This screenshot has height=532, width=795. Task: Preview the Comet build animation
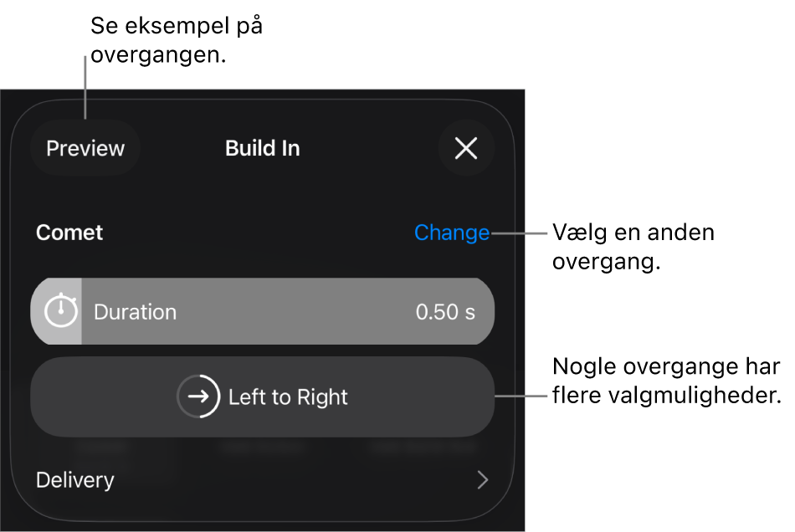tap(85, 148)
